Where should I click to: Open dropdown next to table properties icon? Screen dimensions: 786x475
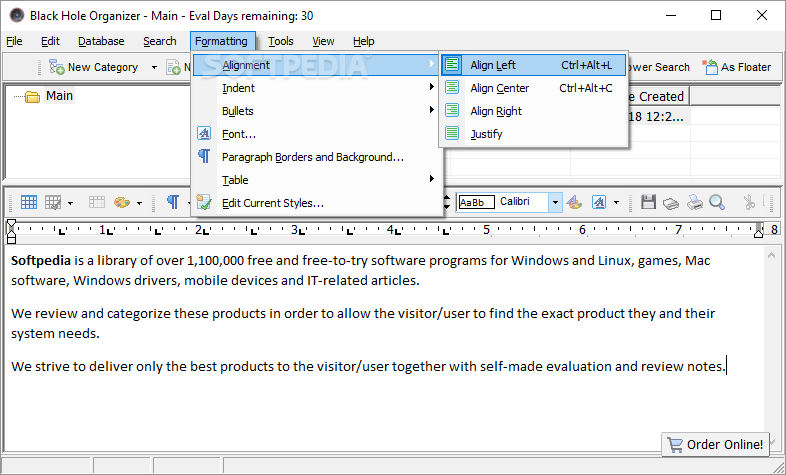point(70,203)
